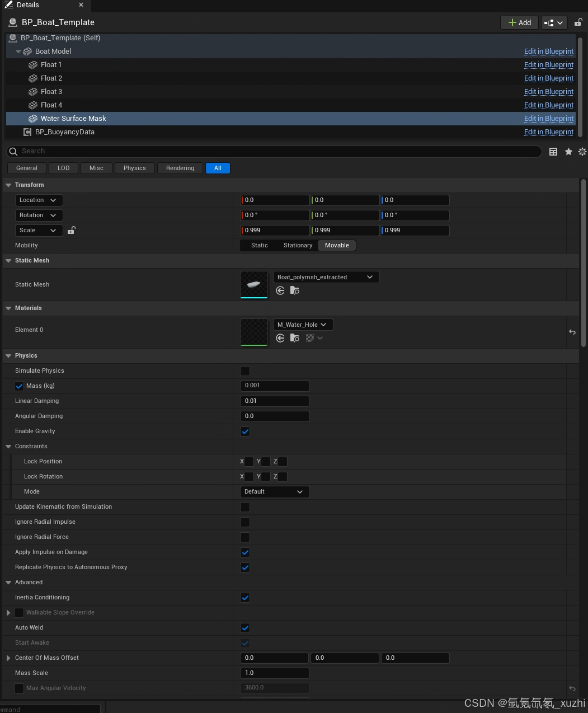Set Mobility to Static
The image size is (588, 713).
260,246
